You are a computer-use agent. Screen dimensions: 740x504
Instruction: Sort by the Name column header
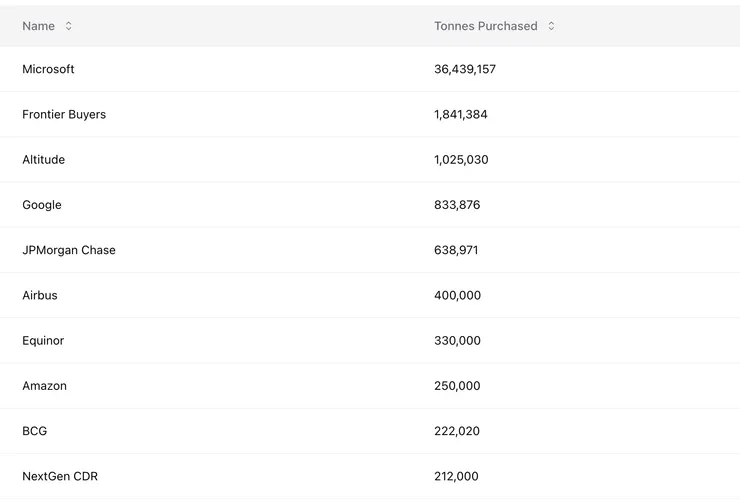click(x=39, y=26)
